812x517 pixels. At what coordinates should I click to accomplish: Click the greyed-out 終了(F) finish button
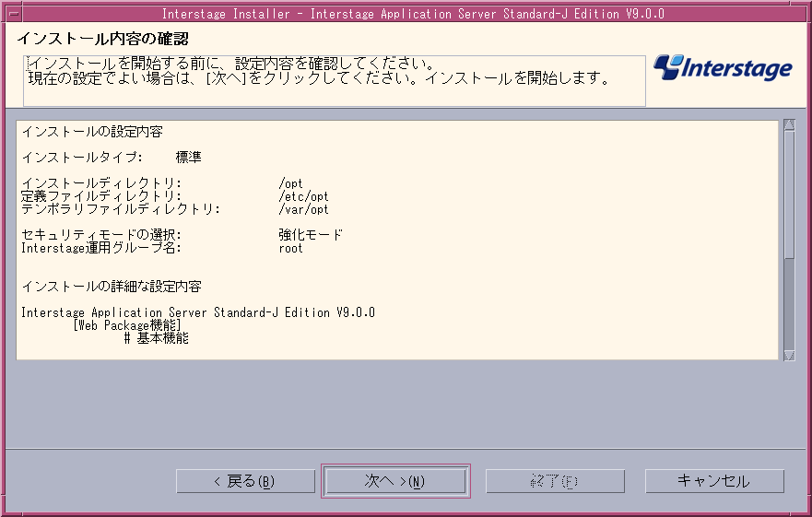[555, 481]
